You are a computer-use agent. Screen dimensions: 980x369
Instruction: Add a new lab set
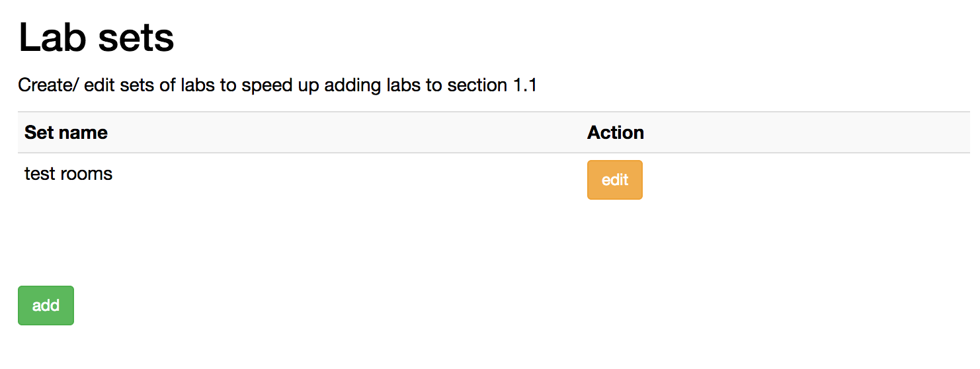tap(46, 306)
